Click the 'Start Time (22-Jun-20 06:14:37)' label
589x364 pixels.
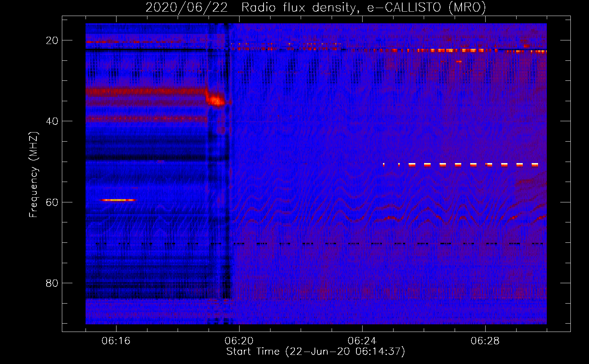tap(316, 352)
